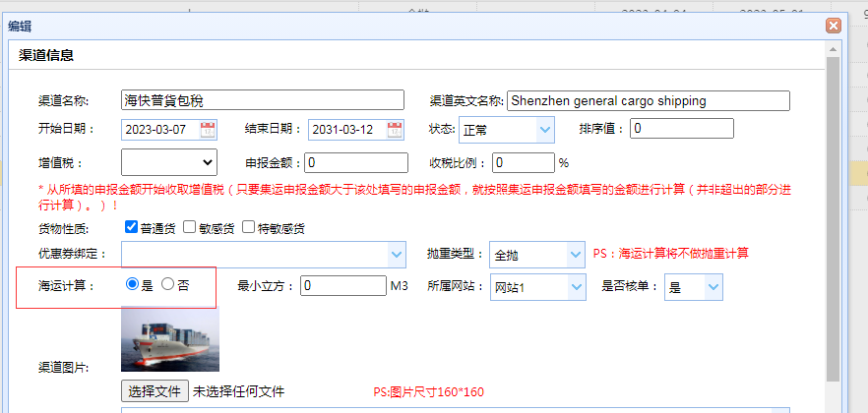The width and height of the screenshot is (868, 413).
Task: Click the 渠道信息 section heading
Action: (x=46, y=55)
